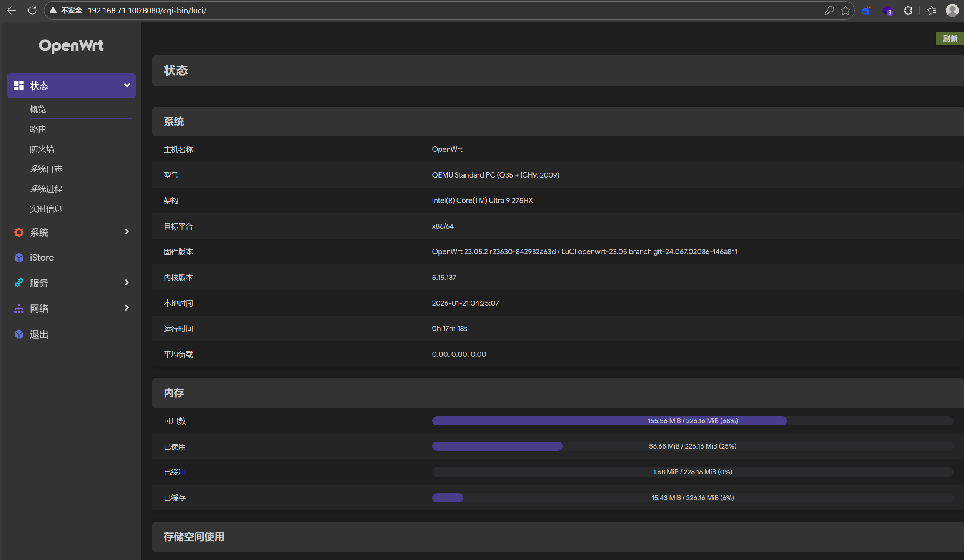Click 退出 to log out
964x560 pixels.
[x=39, y=334]
